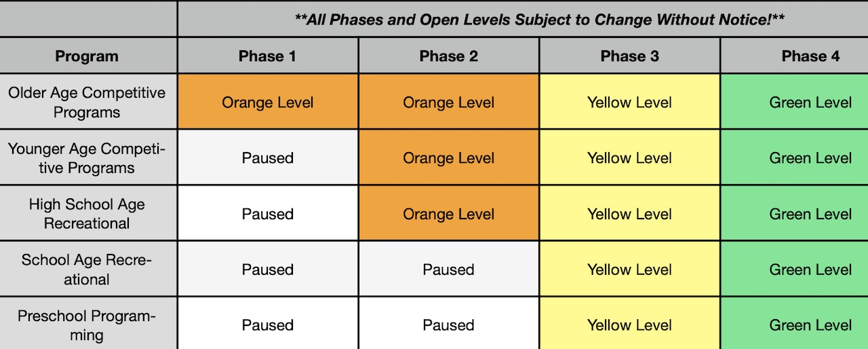Select the Phase 2 column header
Screen dimensions: 868x349
tap(448, 56)
